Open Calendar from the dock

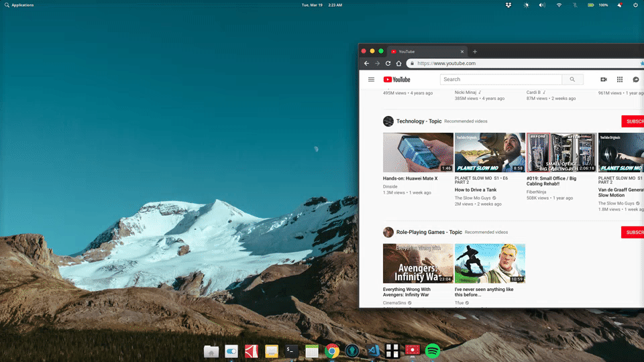pos(312,351)
